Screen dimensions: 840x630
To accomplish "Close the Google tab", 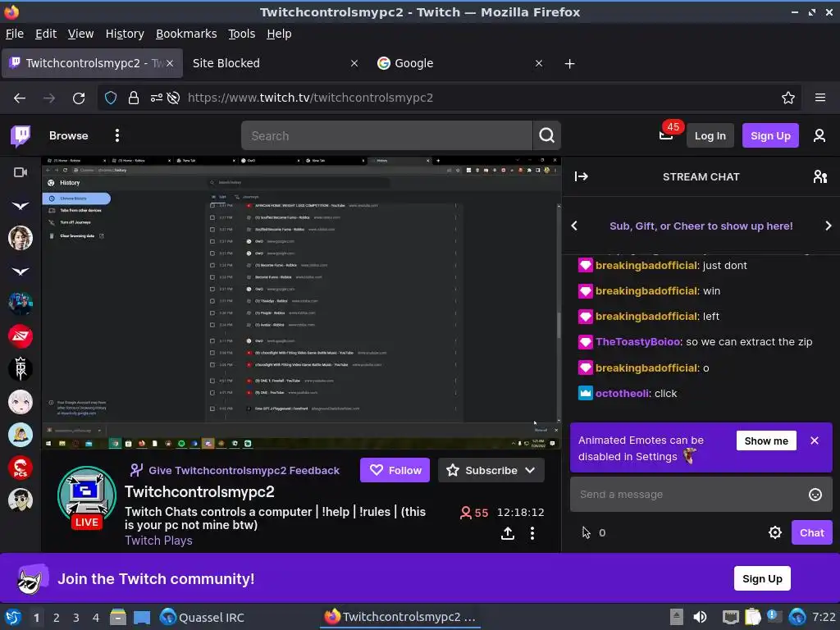I will 539,63.
